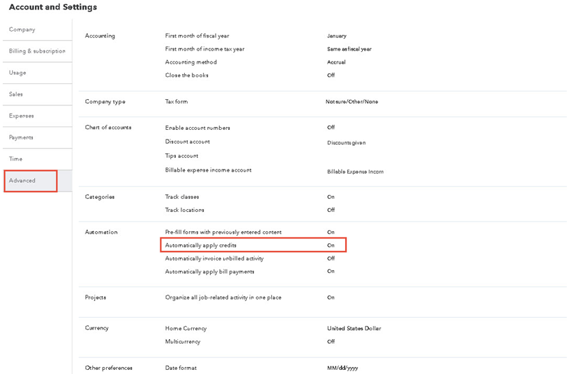This screenshot has height=374, width=588.
Task: Open the Company settings tab
Action: click(x=22, y=29)
